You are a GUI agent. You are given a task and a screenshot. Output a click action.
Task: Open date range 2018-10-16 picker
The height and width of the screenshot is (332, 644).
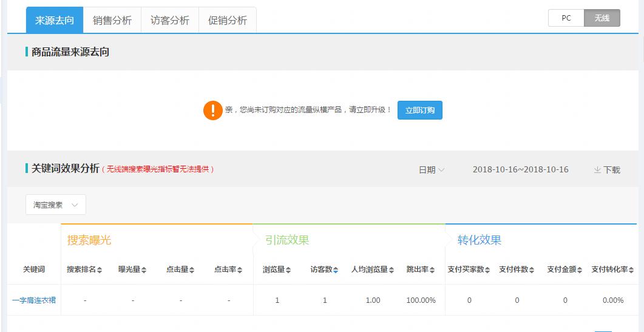pyautogui.click(x=520, y=169)
